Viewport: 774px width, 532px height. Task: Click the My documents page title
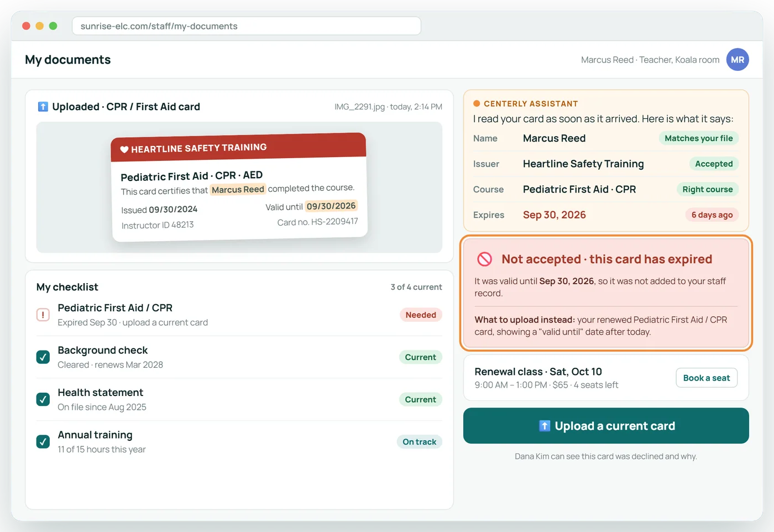coord(67,60)
